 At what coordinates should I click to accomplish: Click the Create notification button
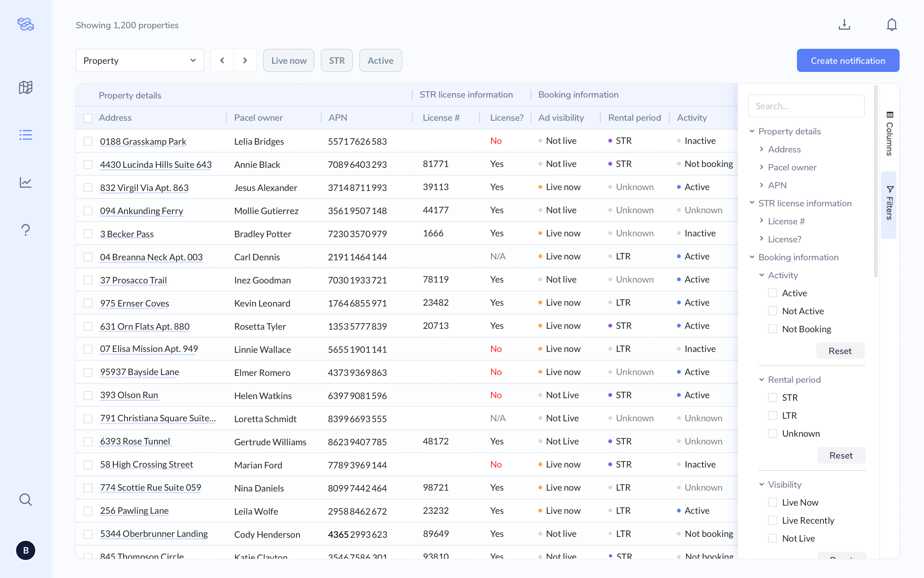click(x=848, y=60)
